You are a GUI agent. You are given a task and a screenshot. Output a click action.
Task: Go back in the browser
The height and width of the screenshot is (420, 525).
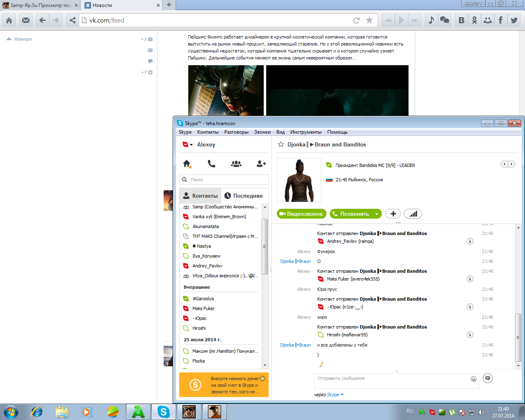click(43, 20)
